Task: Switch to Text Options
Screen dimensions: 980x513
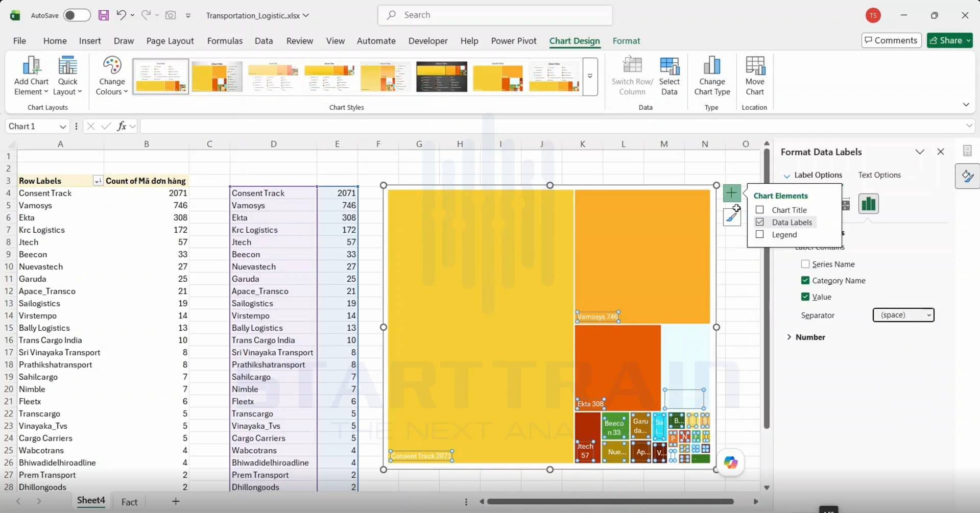Action: pyautogui.click(x=879, y=175)
